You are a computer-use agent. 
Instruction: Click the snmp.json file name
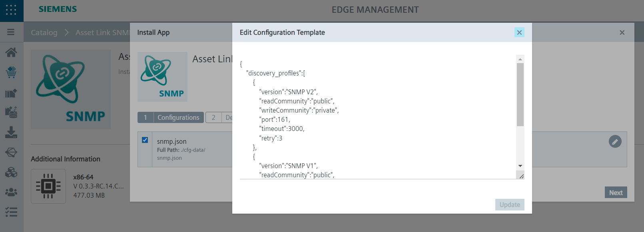pyautogui.click(x=172, y=141)
